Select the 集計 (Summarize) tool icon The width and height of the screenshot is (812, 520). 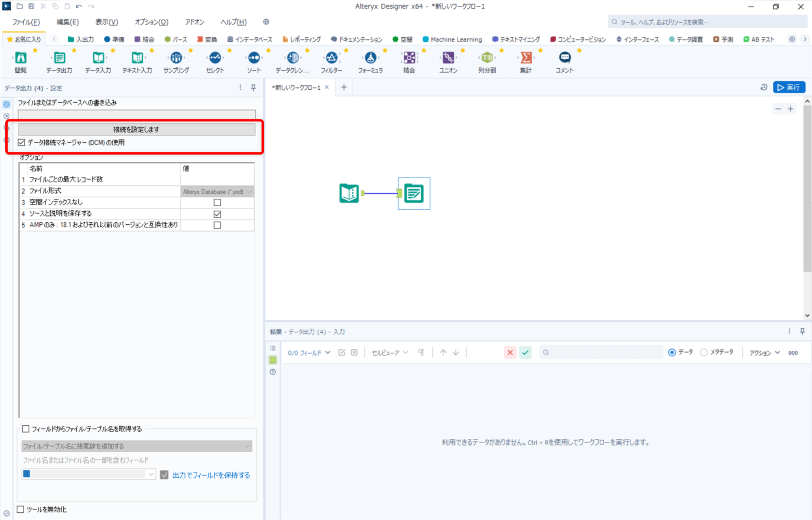pyautogui.click(x=526, y=58)
